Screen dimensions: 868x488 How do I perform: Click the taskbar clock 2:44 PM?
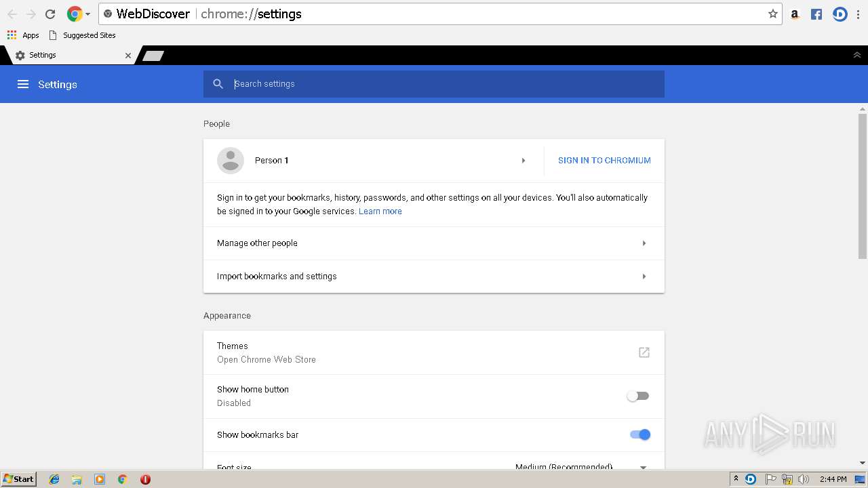833,479
